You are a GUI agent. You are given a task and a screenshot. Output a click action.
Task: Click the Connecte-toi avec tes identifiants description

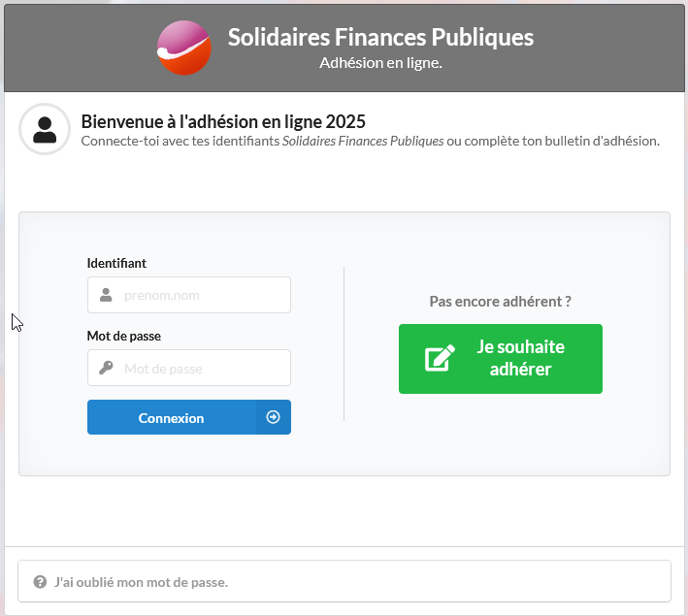371,141
